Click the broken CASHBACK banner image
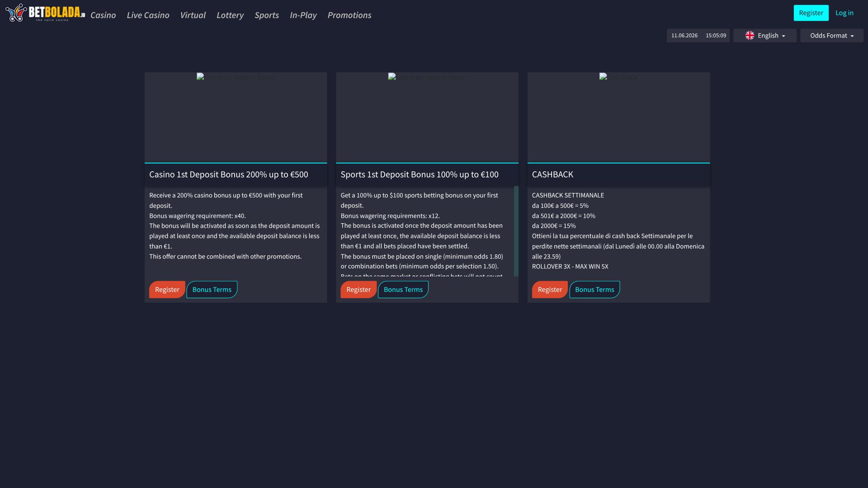The width and height of the screenshot is (868, 488). [618, 77]
